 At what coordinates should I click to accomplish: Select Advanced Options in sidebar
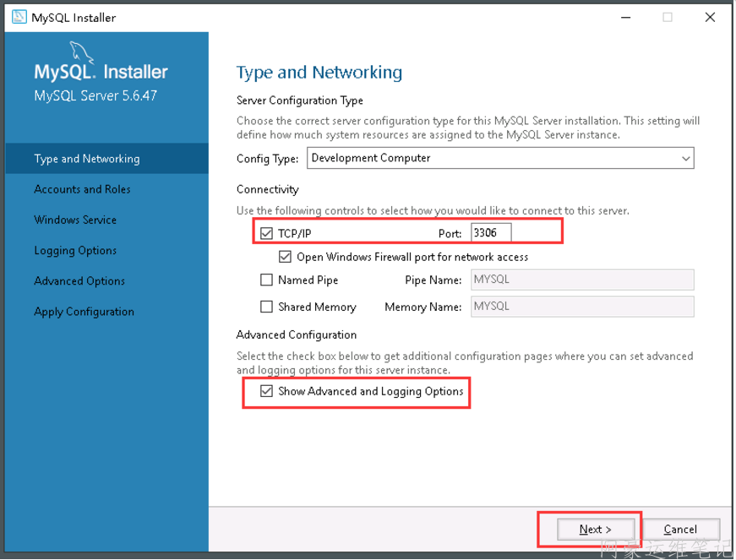[x=79, y=280]
